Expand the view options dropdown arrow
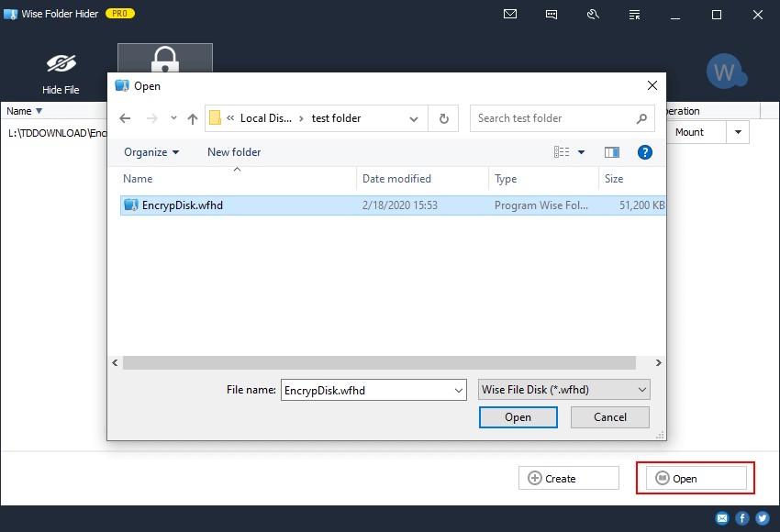The height and width of the screenshot is (532, 780). pos(581,152)
